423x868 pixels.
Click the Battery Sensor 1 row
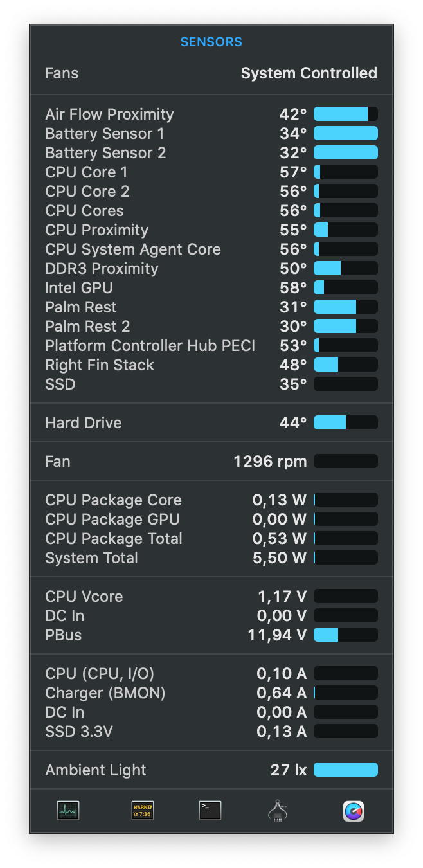(x=211, y=134)
